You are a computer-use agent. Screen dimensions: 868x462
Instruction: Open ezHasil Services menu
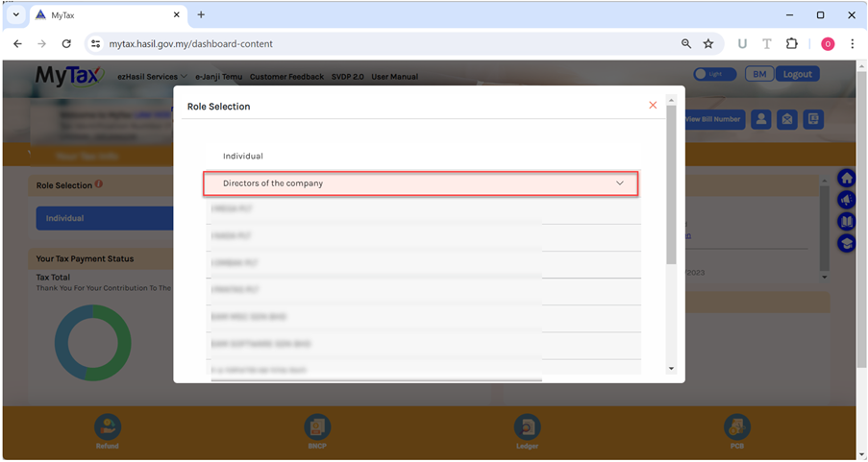point(152,76)
